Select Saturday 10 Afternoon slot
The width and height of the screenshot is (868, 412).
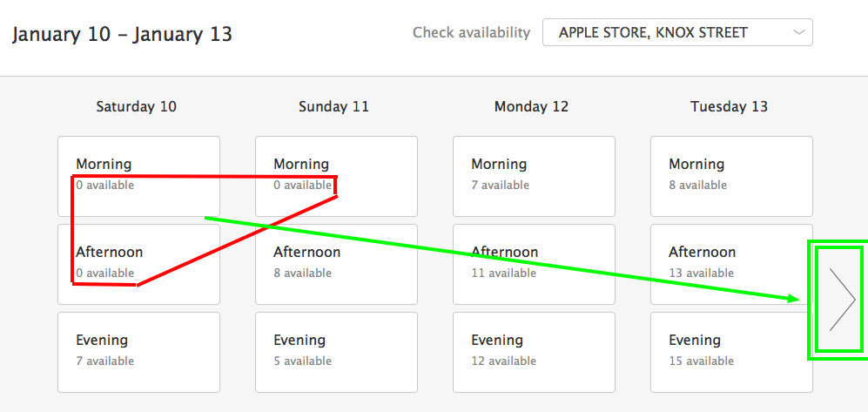click(x=138, y=264)
